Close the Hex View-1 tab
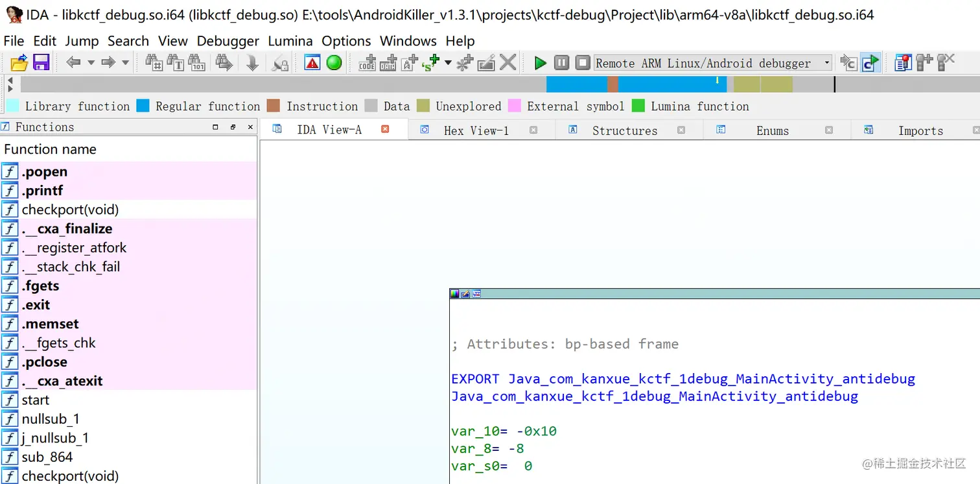The width and height of the screenshot is (980, 484). (533, 130)
